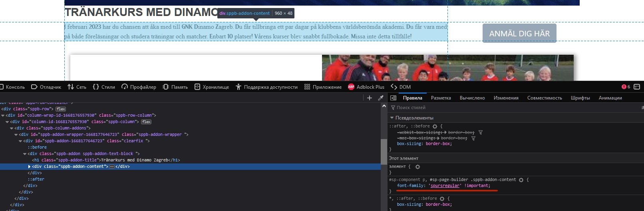Expand the sppb-addon-content div node

tap(29, 167)
